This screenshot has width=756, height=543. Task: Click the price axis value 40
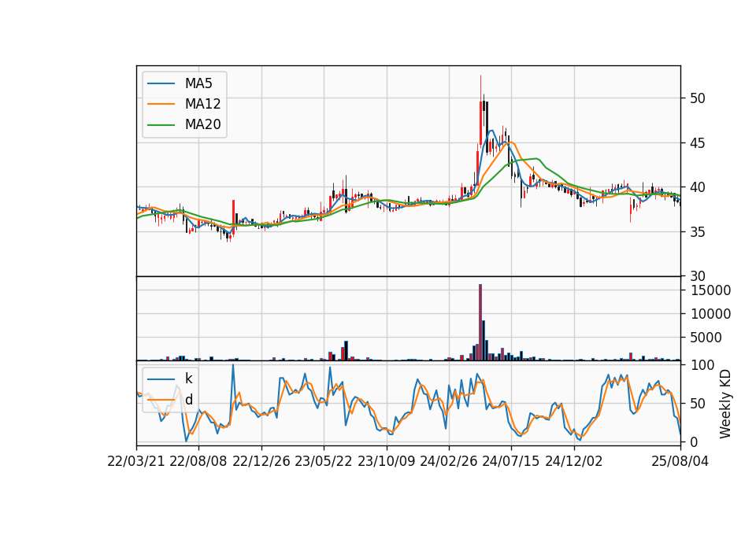(x=698, y=187)
